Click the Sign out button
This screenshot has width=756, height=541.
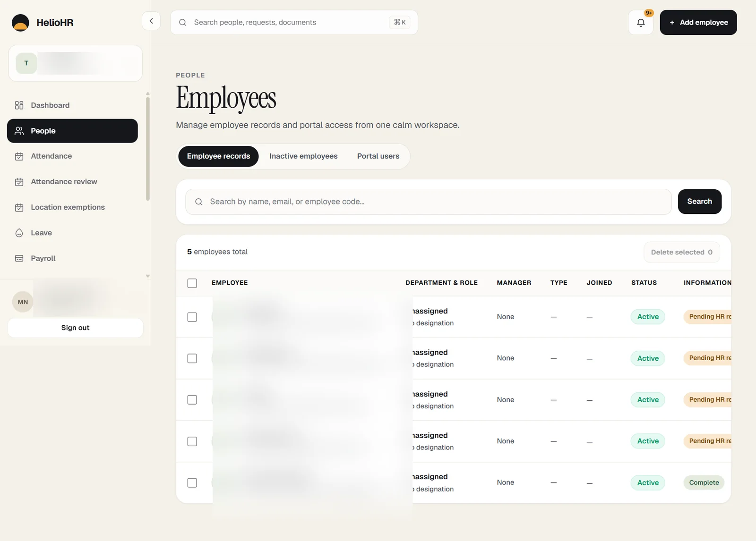[x=75, y=328]
